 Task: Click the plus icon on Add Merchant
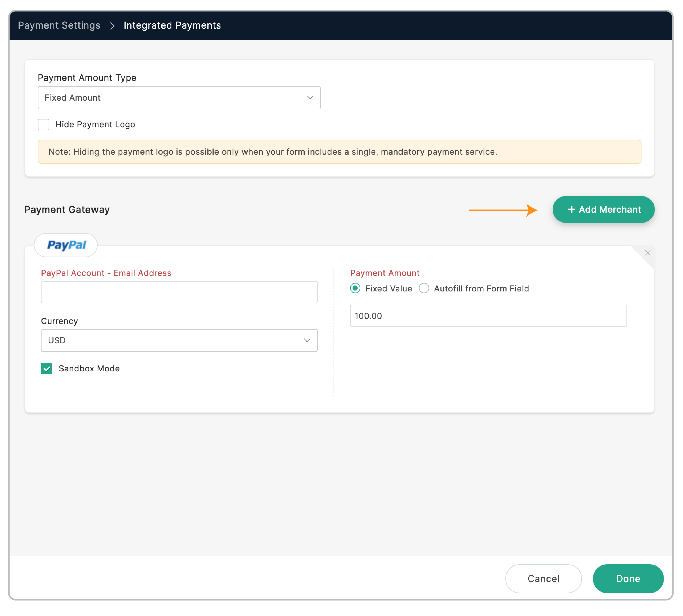[572, 209]
